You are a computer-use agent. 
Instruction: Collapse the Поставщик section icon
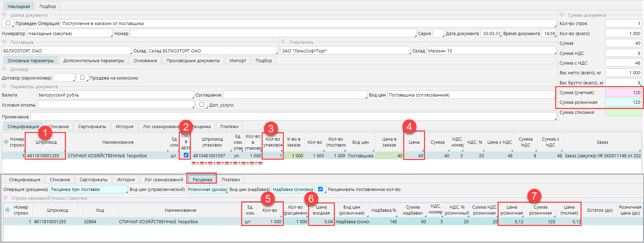point(4,42)
